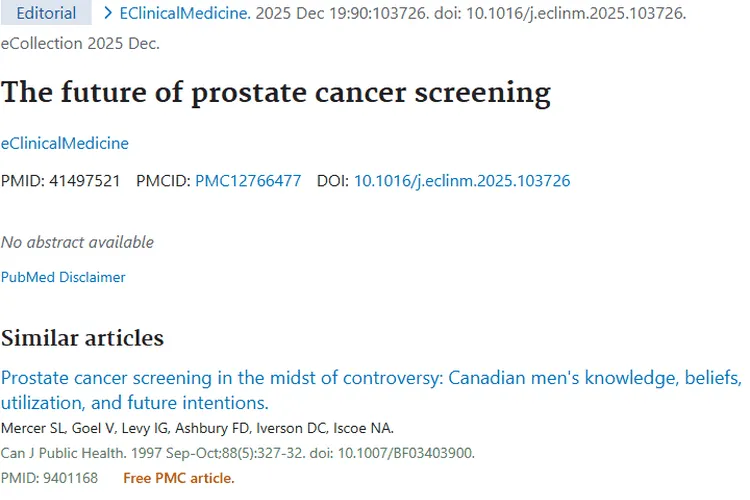
Task: Click the Mercer SL authors line
Action: pyautogui.click(x=197, y=428)
